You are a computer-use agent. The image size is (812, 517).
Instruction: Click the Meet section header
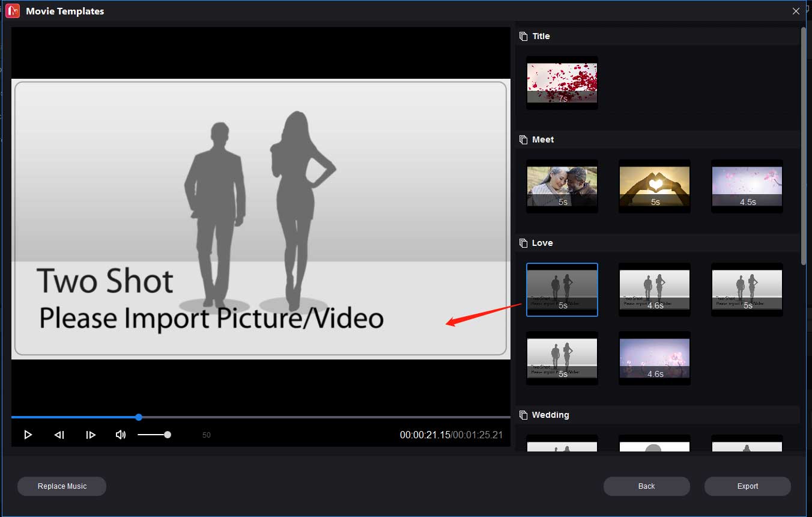pyautogui.click(x=658, y=140)
